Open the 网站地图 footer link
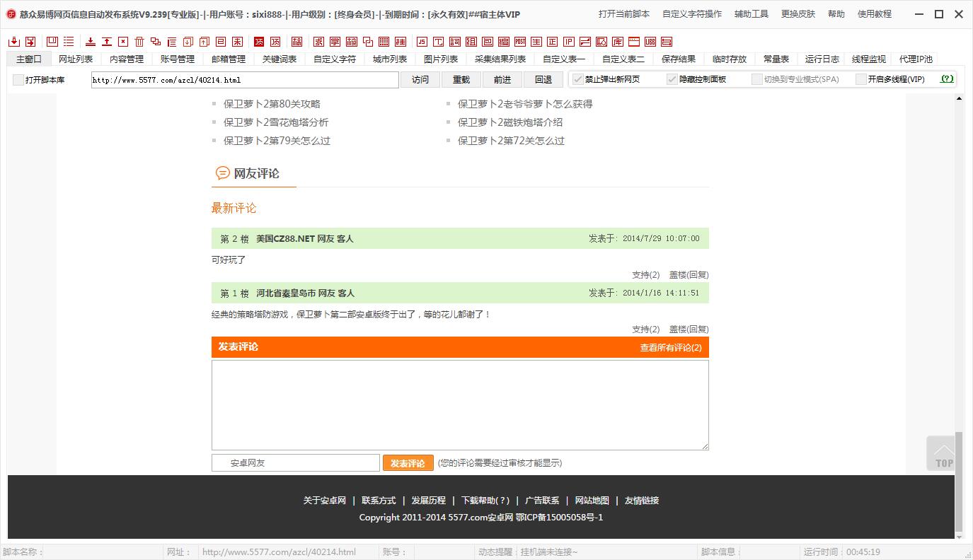 click(x=592, y=501)
